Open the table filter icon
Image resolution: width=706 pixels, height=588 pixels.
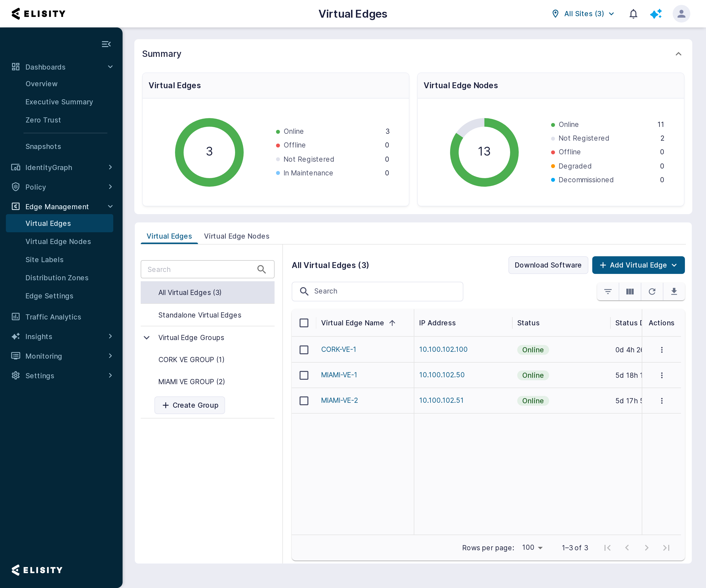coord(608,291)
